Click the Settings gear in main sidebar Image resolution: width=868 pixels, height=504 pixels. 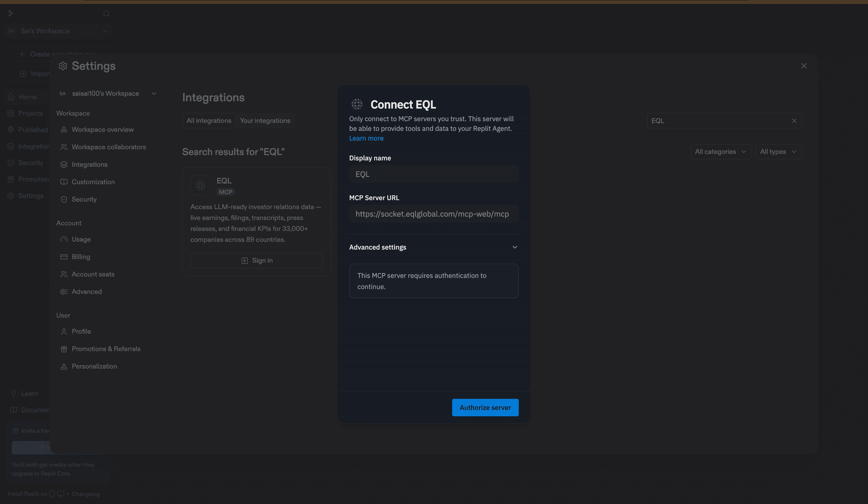point(11,196)
